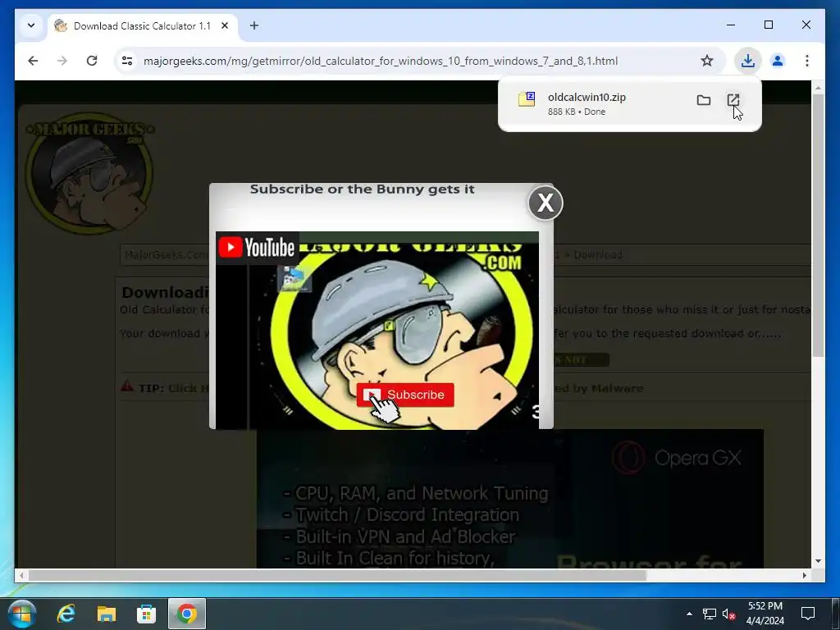Close the Download Classic Calculator tab
The image size is (840, 630).
tap(225, 25)
